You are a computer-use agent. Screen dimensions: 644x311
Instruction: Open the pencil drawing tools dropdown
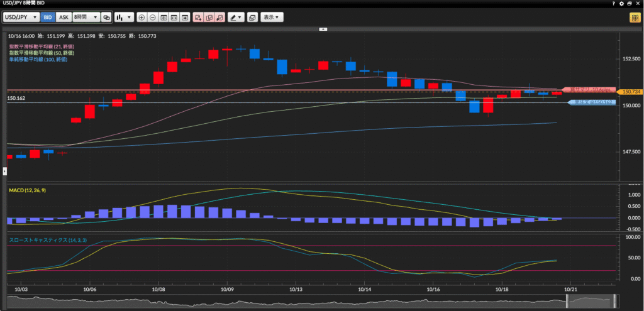(236, 17)
